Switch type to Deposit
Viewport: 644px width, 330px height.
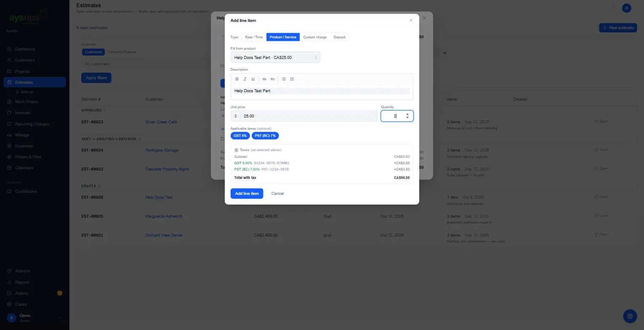(340, 37)
